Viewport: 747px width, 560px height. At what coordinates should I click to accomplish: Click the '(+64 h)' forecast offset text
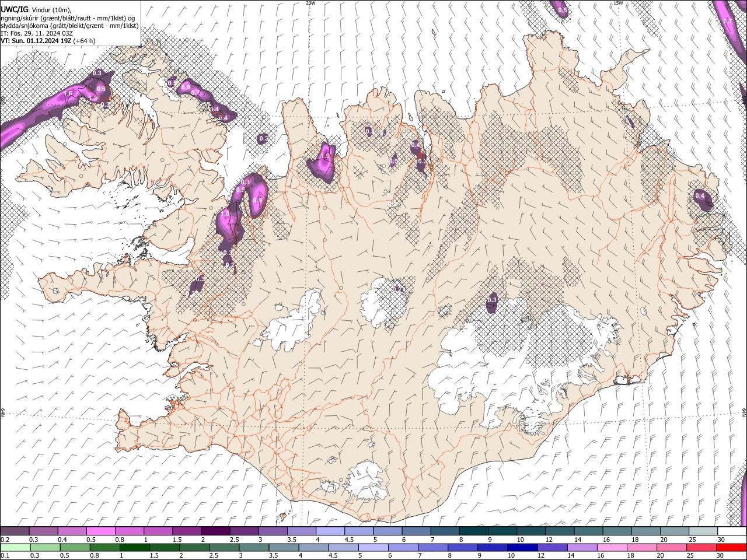[x=85, y=41]
